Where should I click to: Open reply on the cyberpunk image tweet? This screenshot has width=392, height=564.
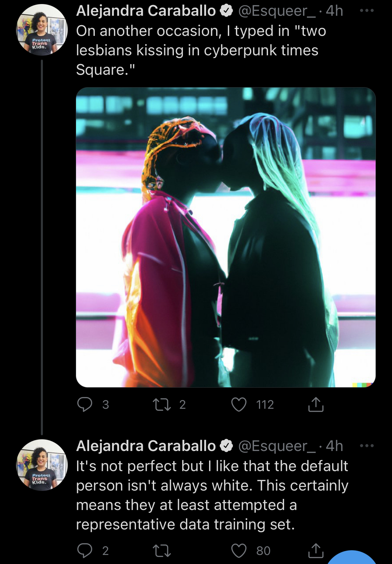coord(85,404)
